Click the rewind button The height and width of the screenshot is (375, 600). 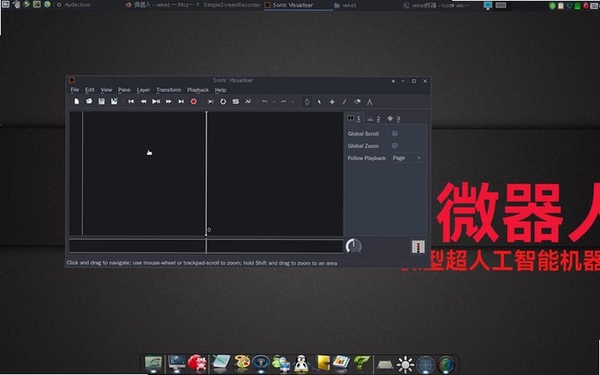(143, 101)
